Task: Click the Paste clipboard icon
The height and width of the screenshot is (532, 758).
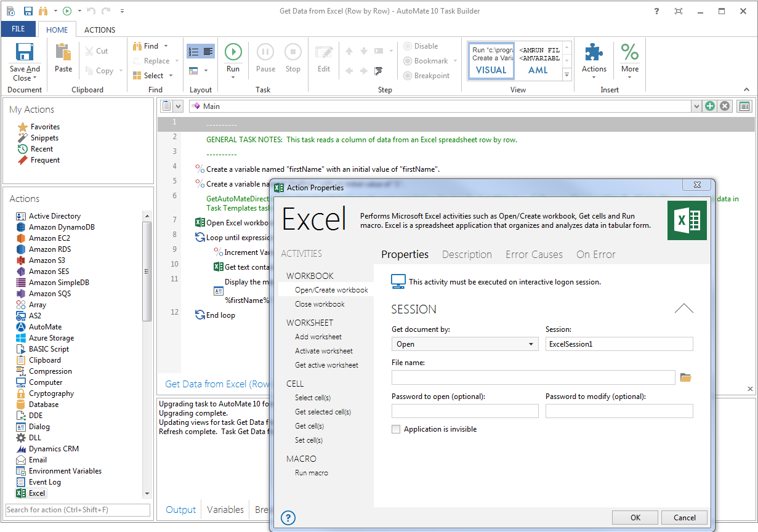Action: tap(63, 52)
